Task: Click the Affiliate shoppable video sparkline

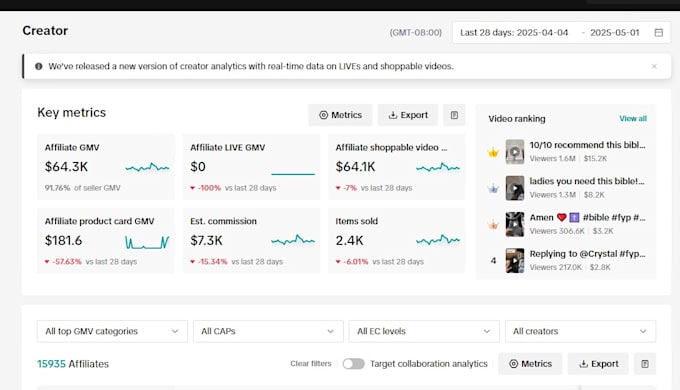Action: (x=438, y=167)
